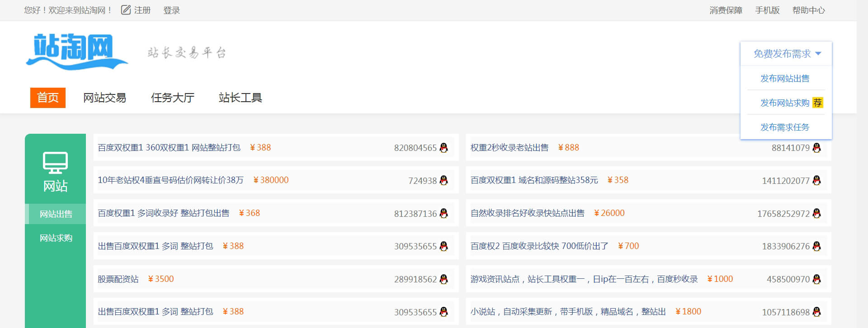Click QQ icon beside 1057118698

816,312
